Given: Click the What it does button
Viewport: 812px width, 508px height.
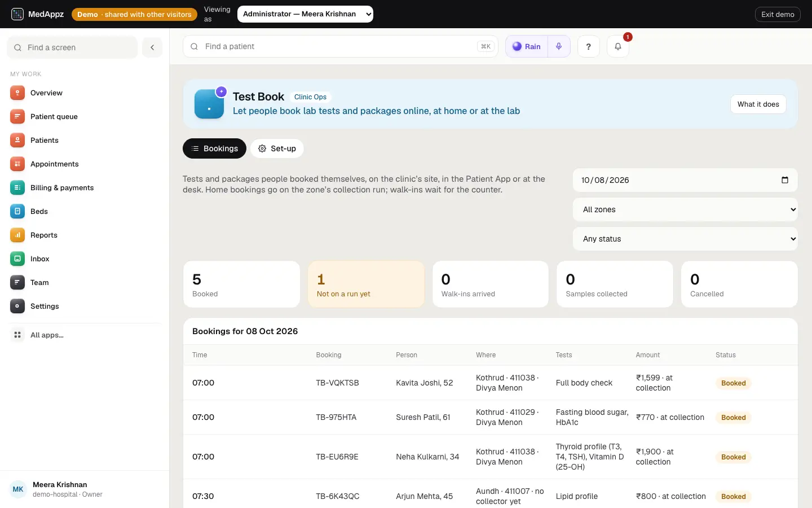Looking at the screenshot, I should click(x=758, y=104).
